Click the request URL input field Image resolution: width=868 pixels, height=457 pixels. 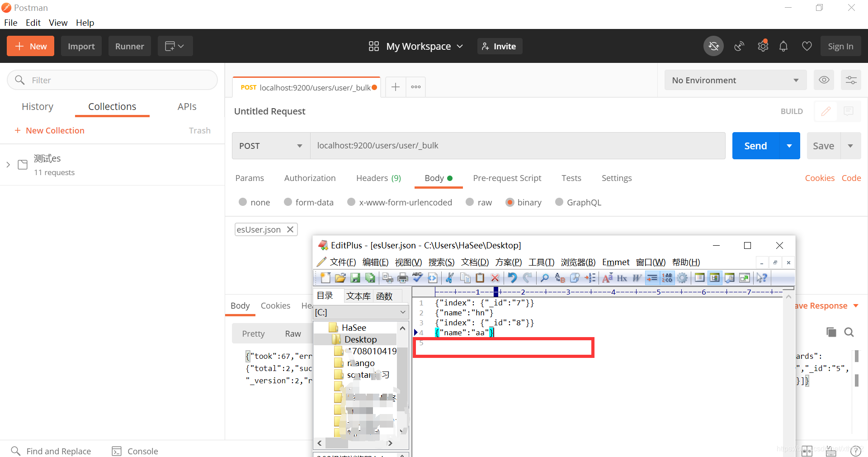(x=518, y=146)
